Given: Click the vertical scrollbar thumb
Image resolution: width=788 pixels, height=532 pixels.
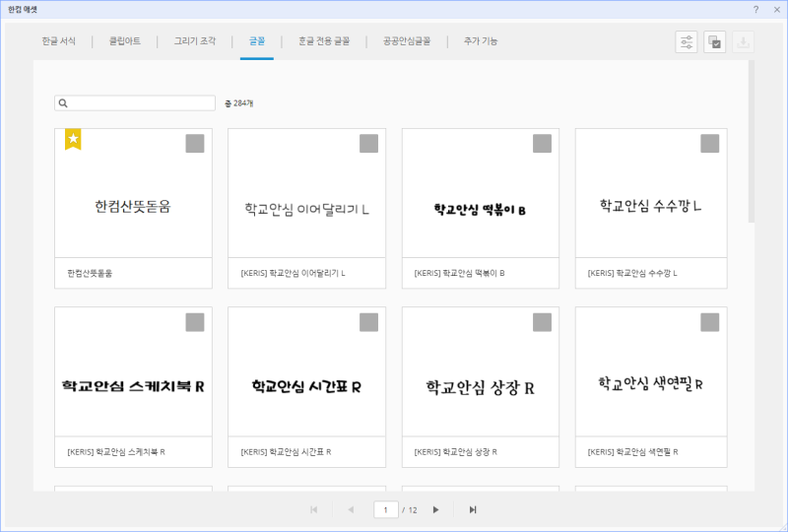Looking at the screenshot, I should click(752, 141).
